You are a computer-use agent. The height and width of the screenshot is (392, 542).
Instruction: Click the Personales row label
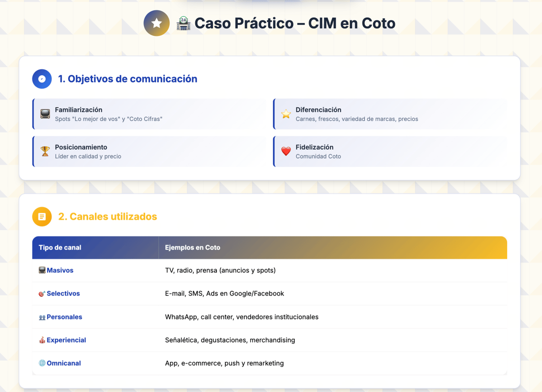[x=65, y=317]
